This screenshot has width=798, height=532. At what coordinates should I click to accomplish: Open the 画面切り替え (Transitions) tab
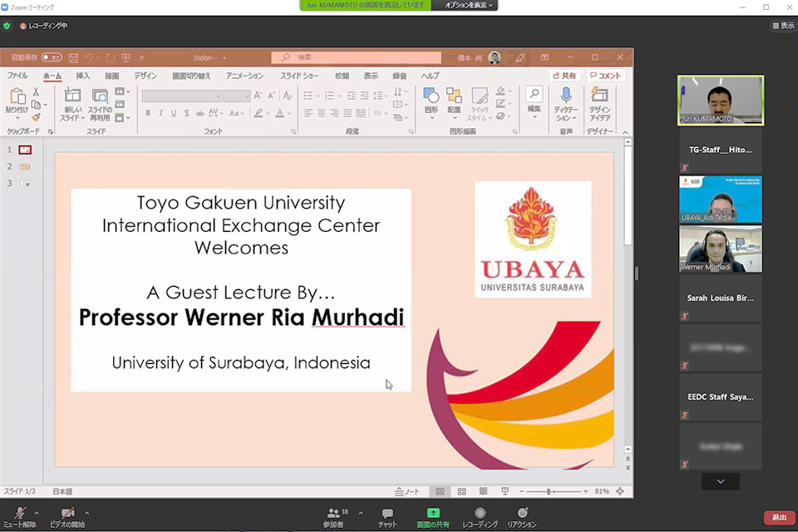point(191,76)
